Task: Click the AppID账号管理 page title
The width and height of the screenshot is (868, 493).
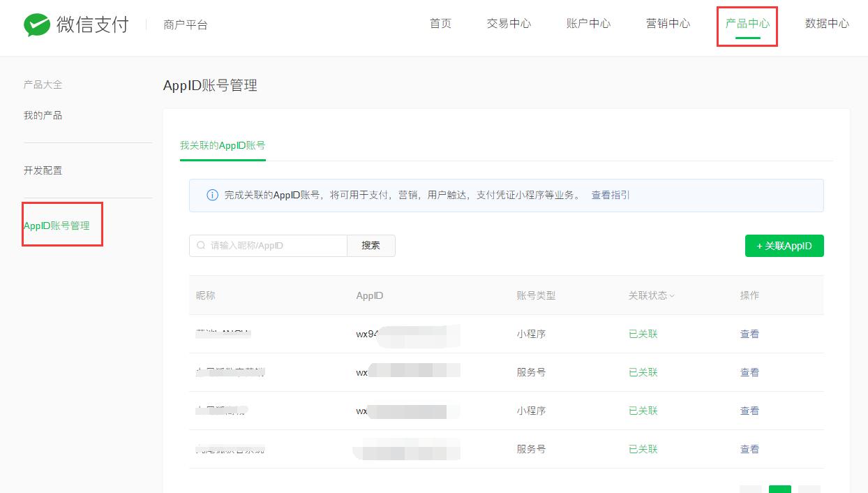Action: [210, 86]
